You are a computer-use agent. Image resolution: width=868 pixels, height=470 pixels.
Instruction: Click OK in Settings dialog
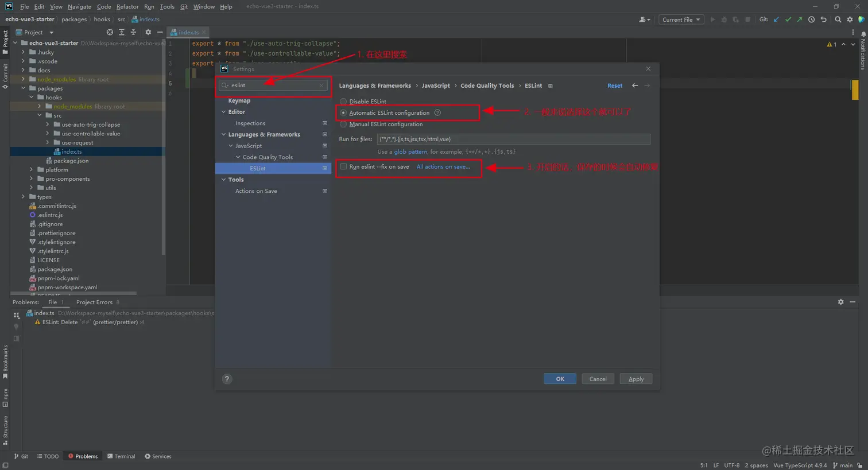pos(560,379)
